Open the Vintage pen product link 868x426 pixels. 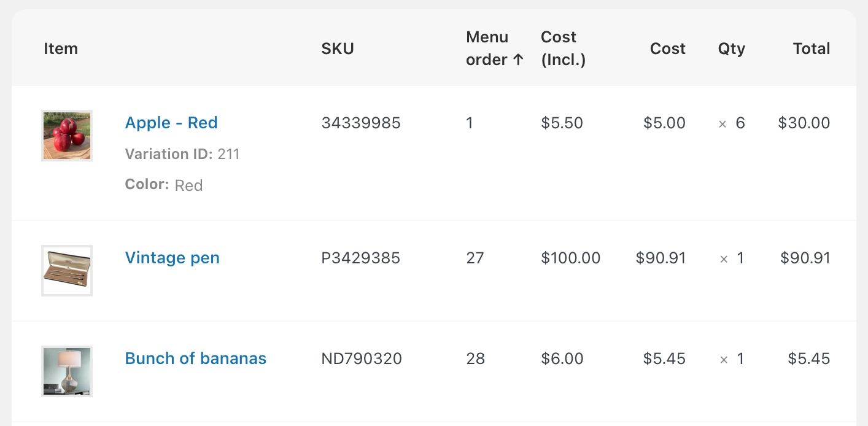coord(172,258)
